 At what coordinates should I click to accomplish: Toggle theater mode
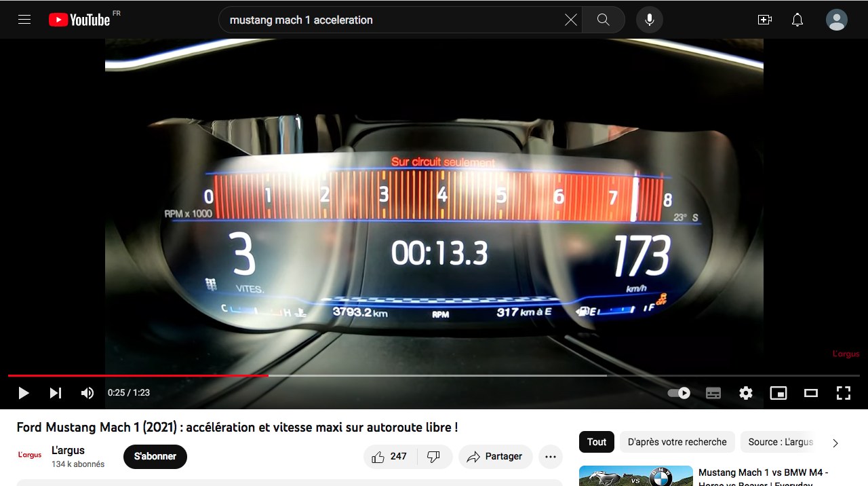[811, 393]
